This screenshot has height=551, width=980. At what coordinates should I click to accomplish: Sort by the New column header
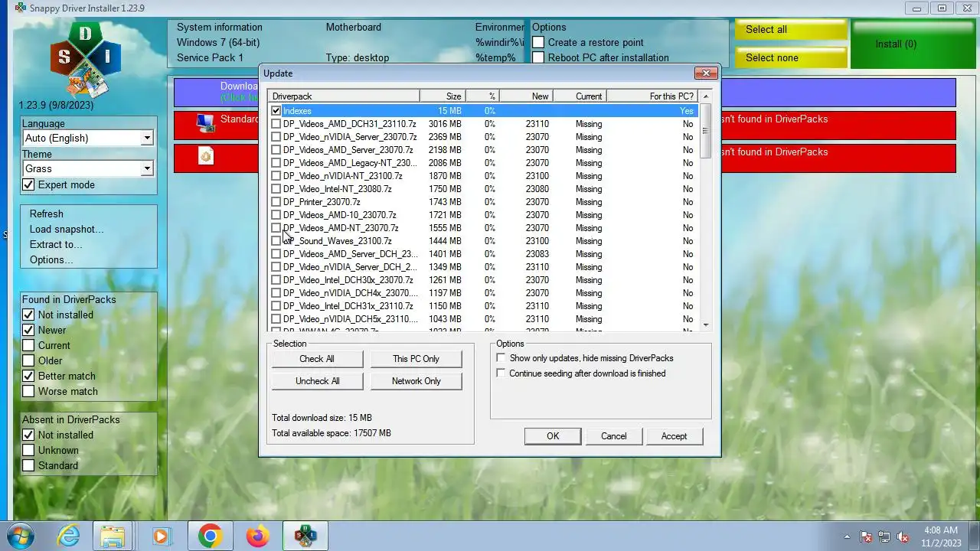pyautogui.click(x=526, y=96)
